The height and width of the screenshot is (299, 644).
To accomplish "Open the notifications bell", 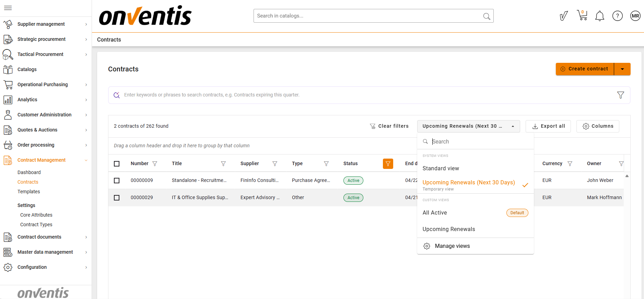I will [599, 16].
